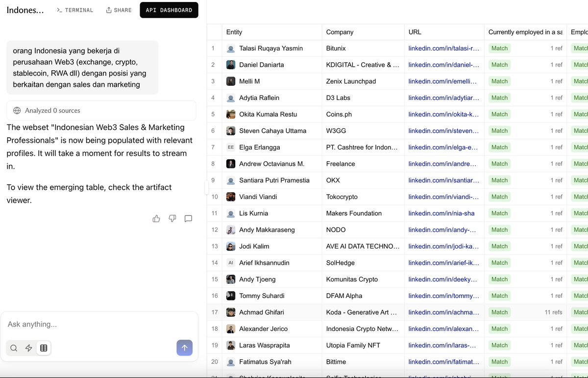
Task: Select company cell Tokocrypto
Action: click(363, 197)
